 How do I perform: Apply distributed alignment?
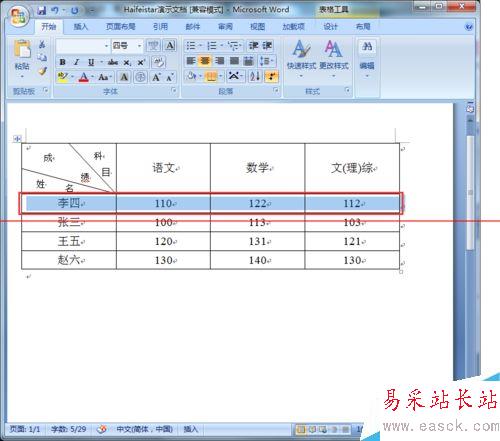(248, 61)
